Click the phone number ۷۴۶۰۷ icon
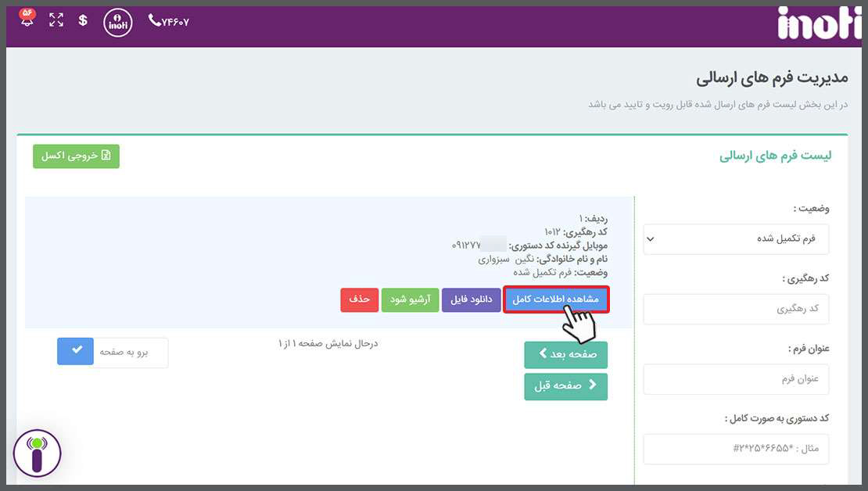 [x=168, y=22]
